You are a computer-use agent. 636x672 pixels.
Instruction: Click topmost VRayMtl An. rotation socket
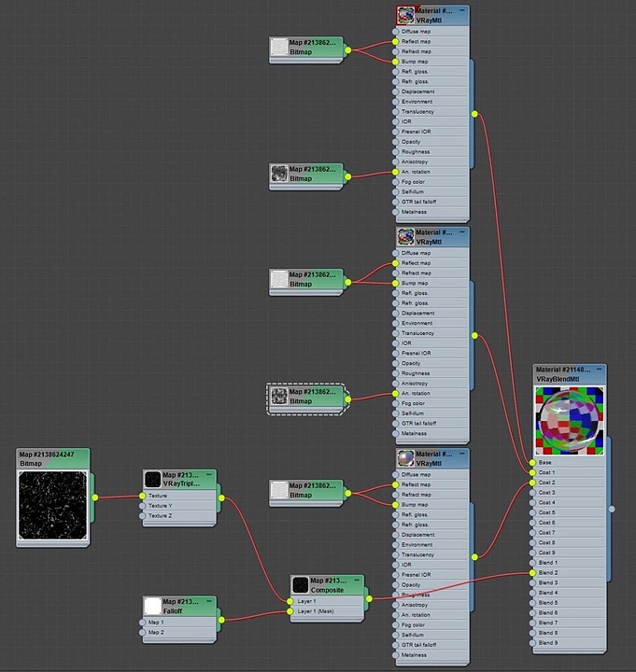(395, 172)
